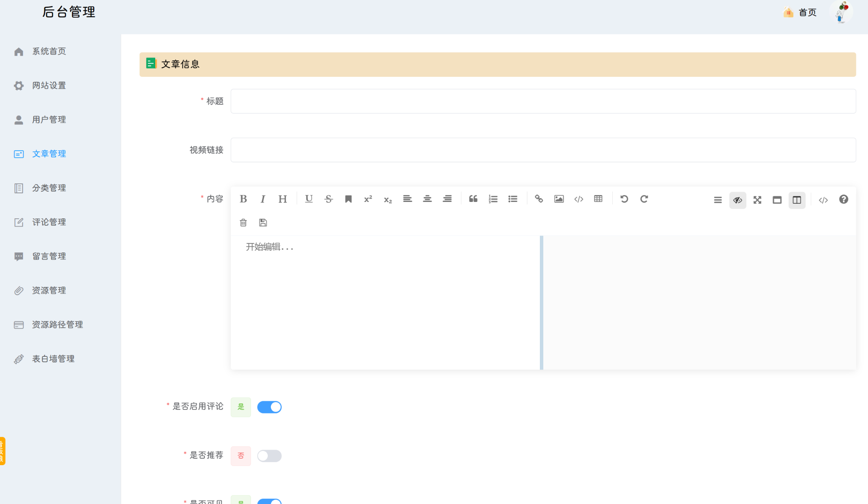Insert a block quote

pos(473,199)
